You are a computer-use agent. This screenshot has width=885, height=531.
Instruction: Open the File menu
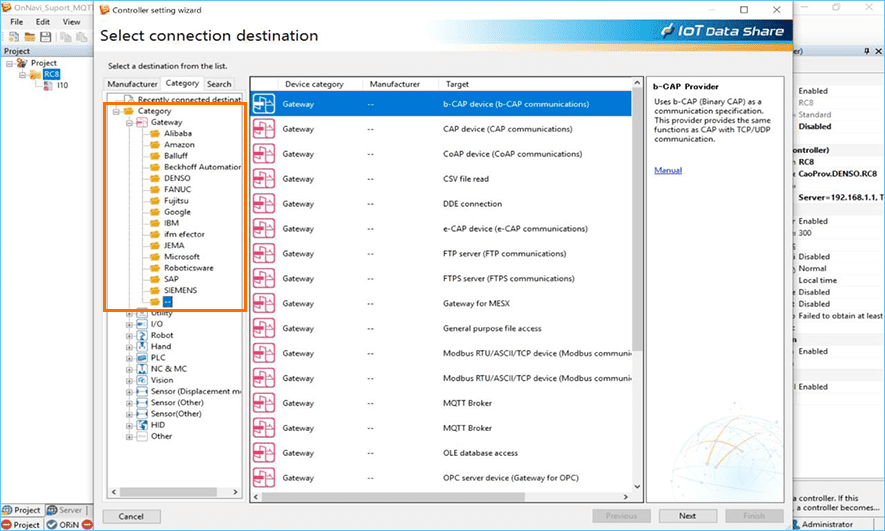pyautogui.click(x=17, y=21)
